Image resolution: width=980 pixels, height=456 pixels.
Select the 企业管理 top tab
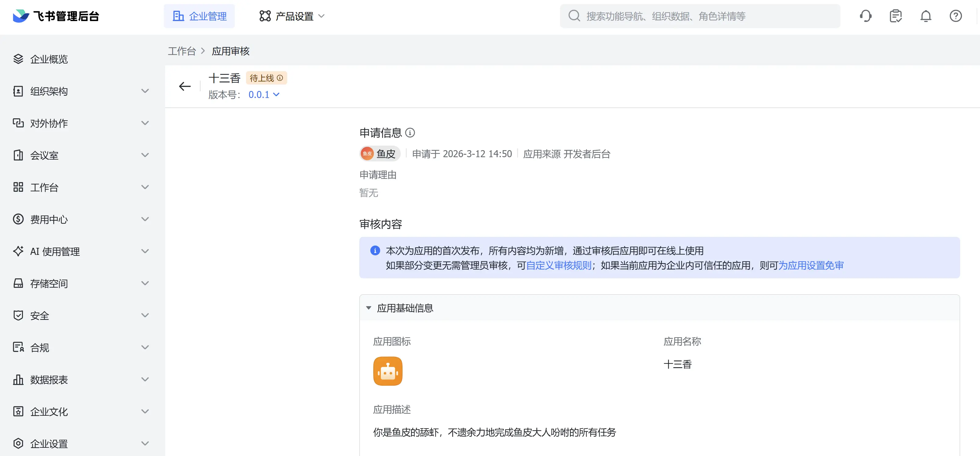(x=199, y=16)
